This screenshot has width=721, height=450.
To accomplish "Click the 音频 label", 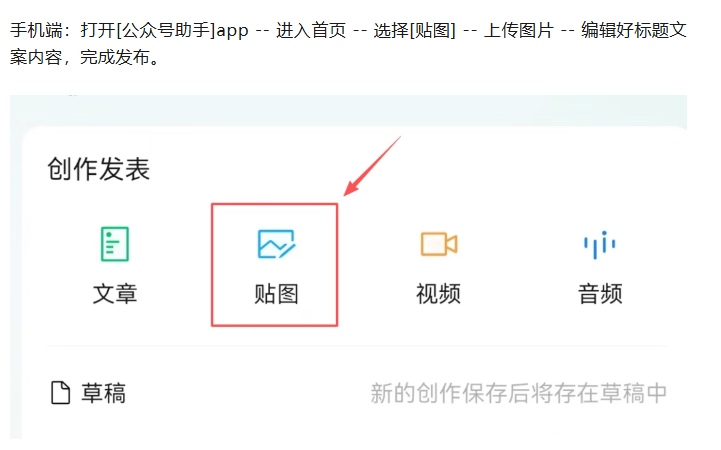I will (x=600, y=294).
